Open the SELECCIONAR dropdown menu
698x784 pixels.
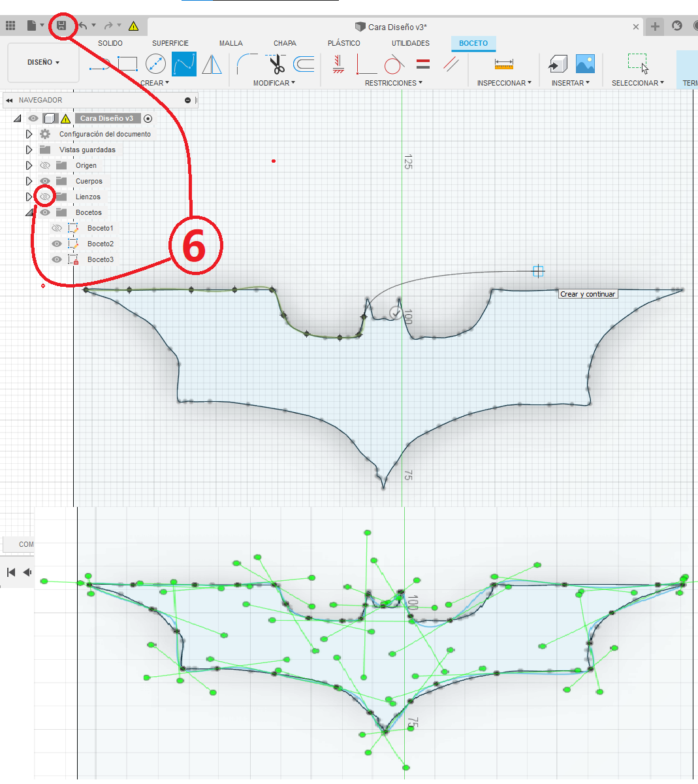(638, 83)
